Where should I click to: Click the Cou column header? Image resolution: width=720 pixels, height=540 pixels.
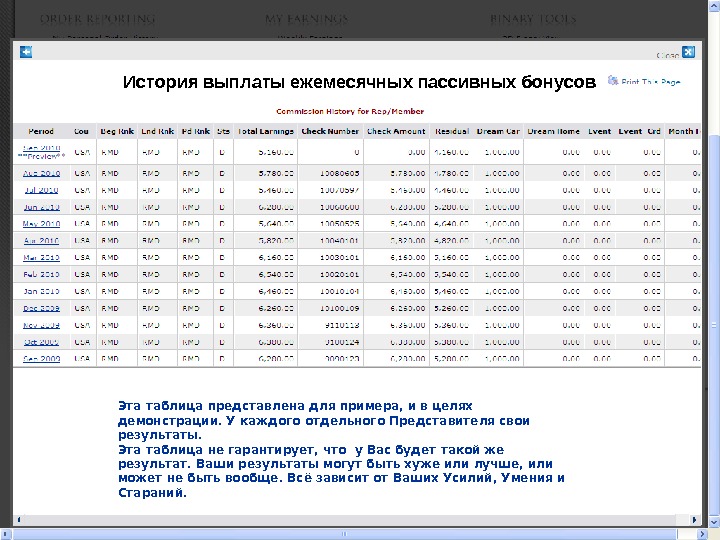pos(82,131)
